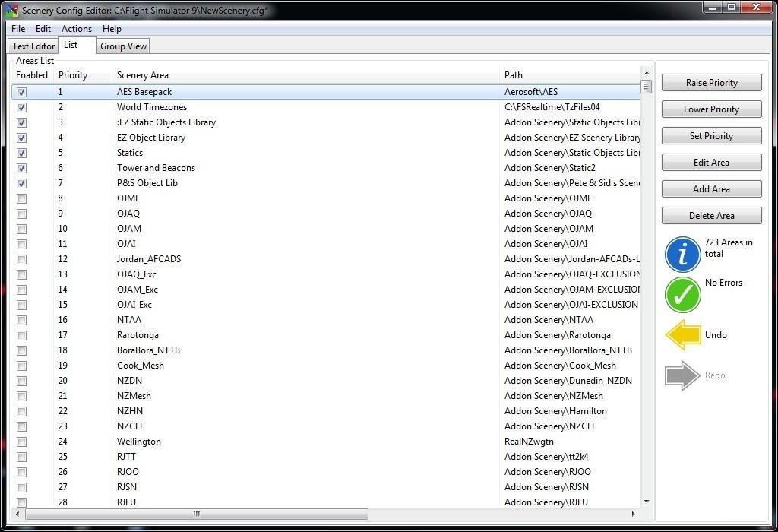
Task: Click the horizontal scrollbar left arrow
Action: click(18, 514)
